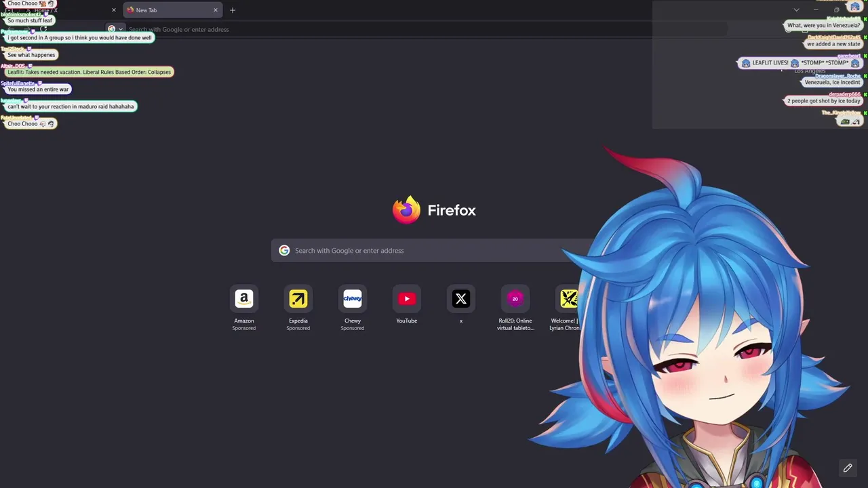Open the Expedia sponsored shortcut tile
The height and width of the screenshot is (488, 868).
click(x=298, y=299)
